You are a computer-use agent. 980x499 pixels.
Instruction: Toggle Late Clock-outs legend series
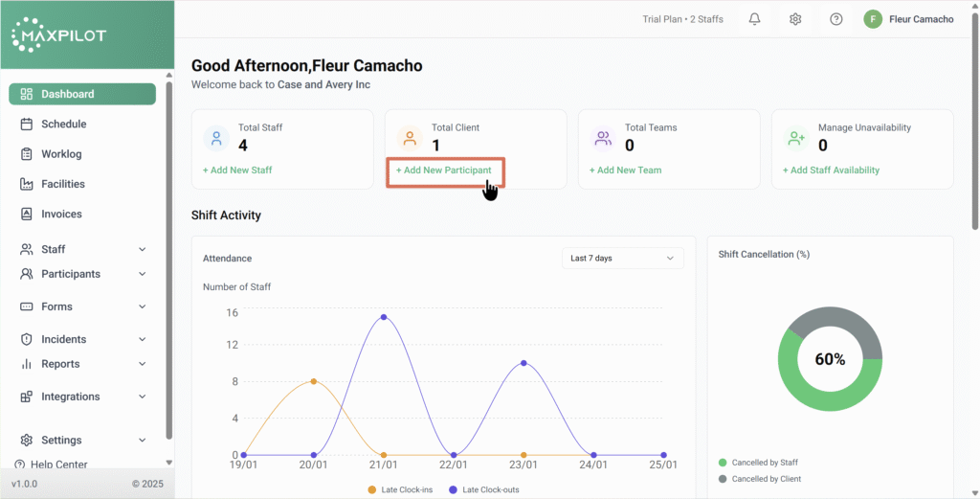point(485,489)
